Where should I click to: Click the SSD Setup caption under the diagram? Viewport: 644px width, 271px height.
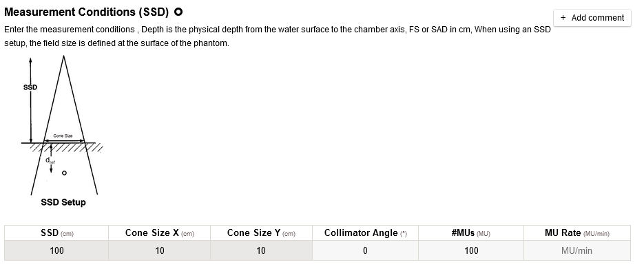63,202
